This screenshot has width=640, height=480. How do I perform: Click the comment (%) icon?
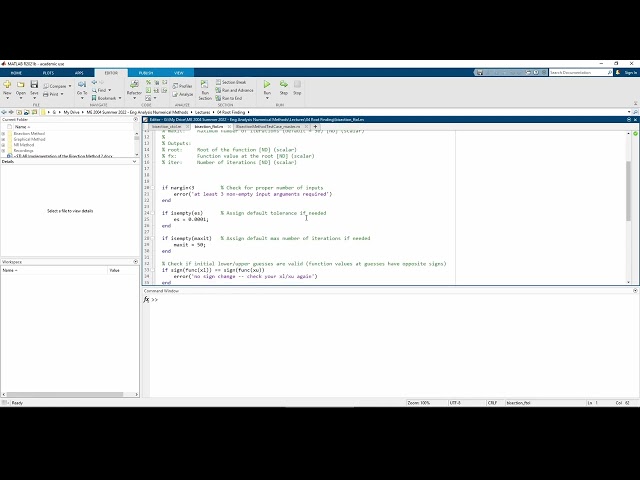(x=149, y=82)
